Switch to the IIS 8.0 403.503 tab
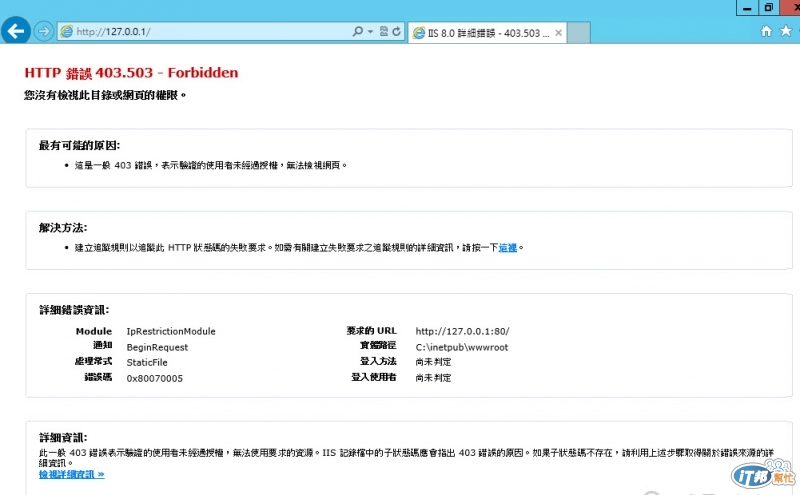The height and width of the screenshot is (495, 800). 487,33
